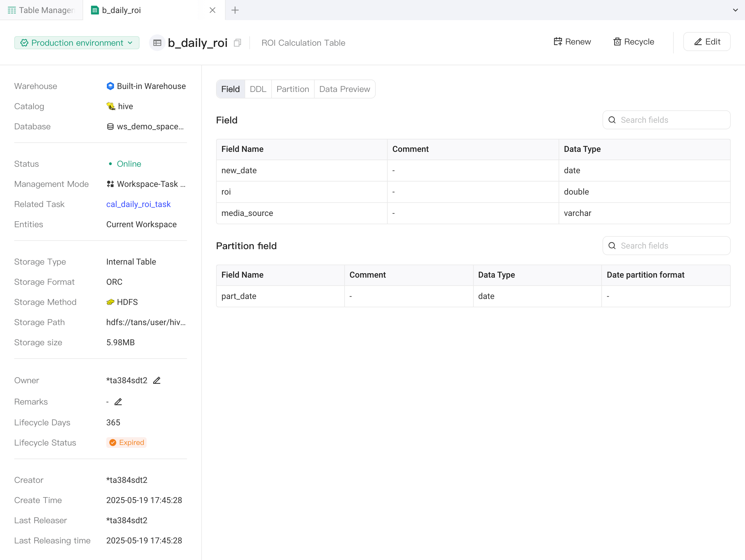The height and width of the screenshot is (560, 745).
Task: Close the b_daily_roi tab
Action: pyautogui.click(x=213, y=10)
